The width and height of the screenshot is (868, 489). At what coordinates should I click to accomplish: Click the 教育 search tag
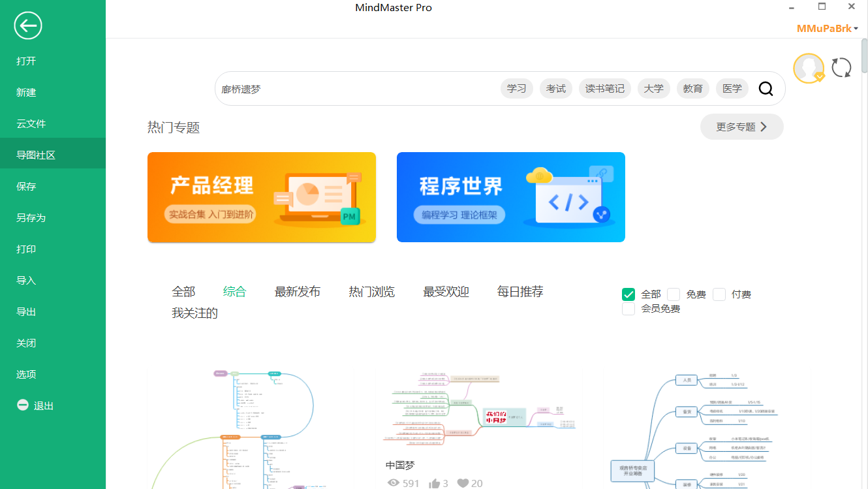693,89
